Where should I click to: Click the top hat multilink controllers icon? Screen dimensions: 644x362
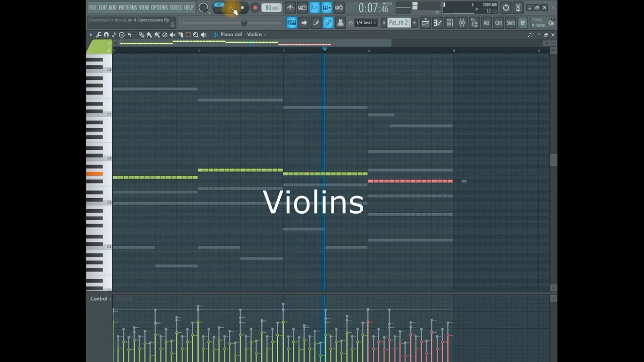click(x=341, y=23)
